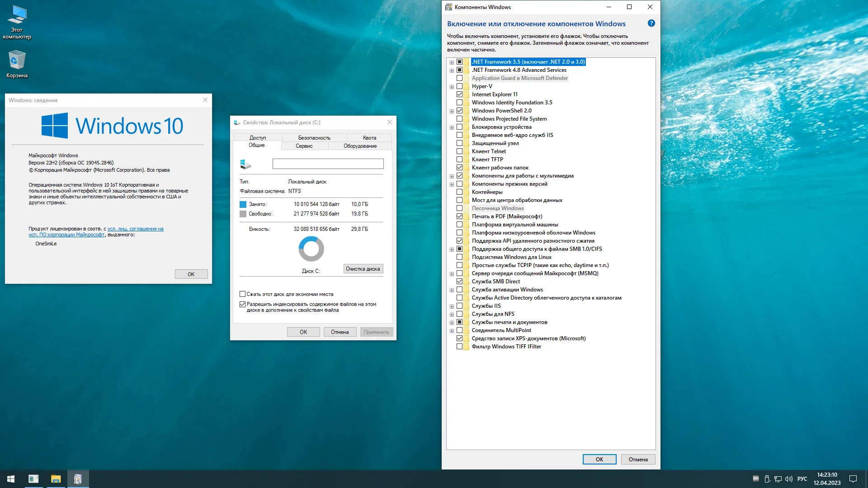This screenshot has height=488, width=868.
Task: Expand the .NET Framework 3.5 tree node
Action: click(x=452, y=62)
